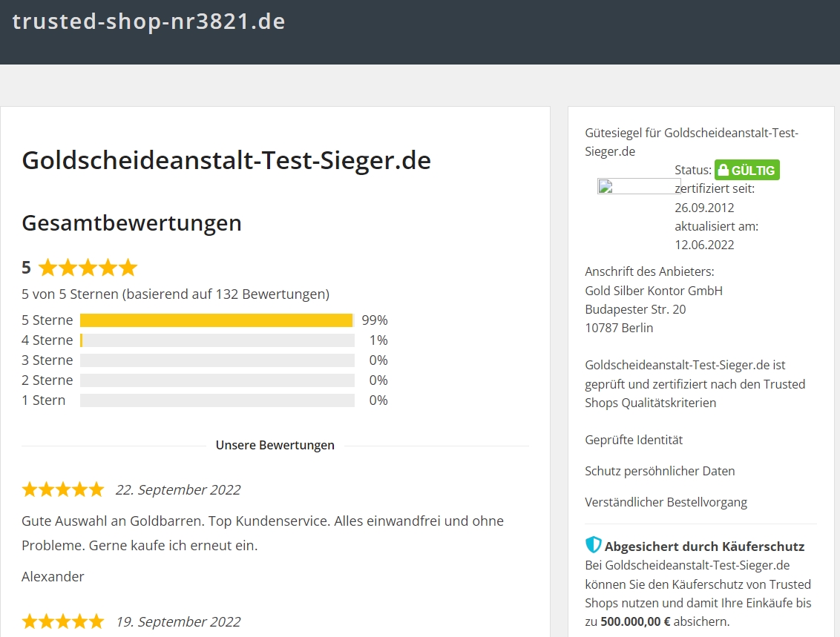
Task: Click the overall five-star rating stars
Action: (x=88, y=267)
